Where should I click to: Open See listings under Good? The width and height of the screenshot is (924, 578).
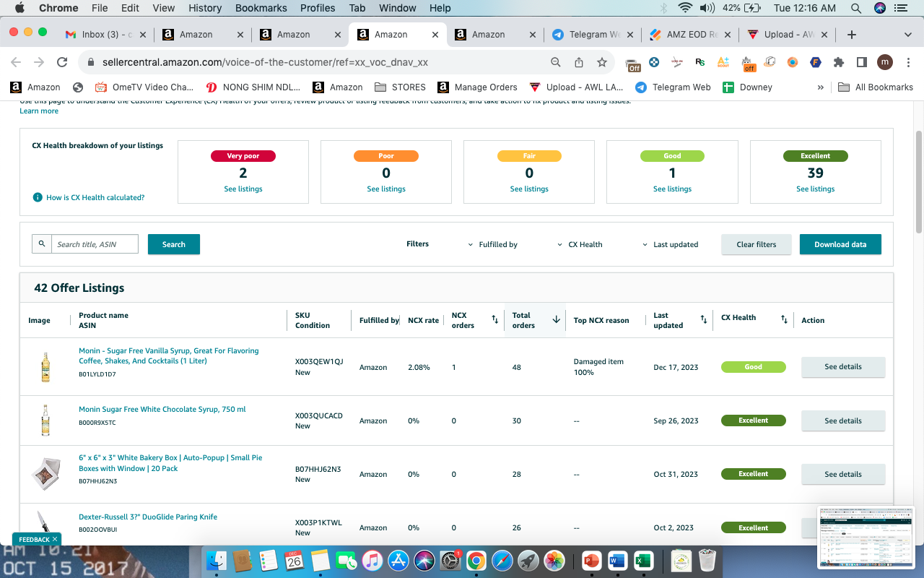(673, 189)
